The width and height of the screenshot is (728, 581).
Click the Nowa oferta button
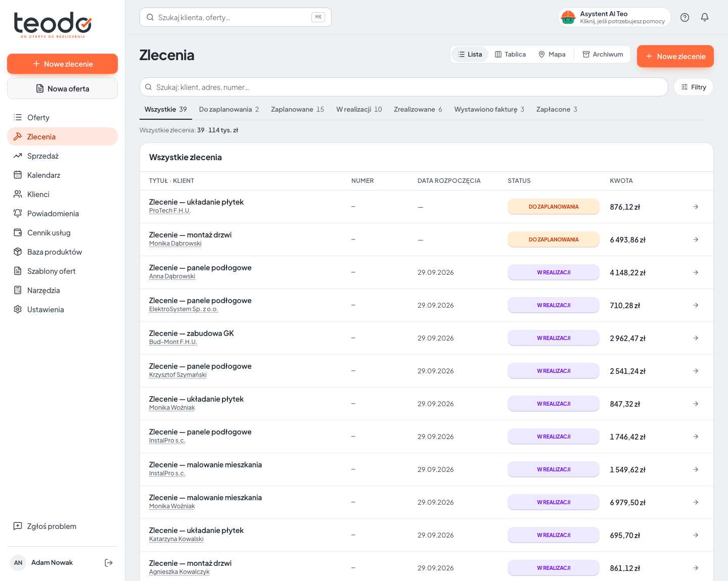click(62, 88)
